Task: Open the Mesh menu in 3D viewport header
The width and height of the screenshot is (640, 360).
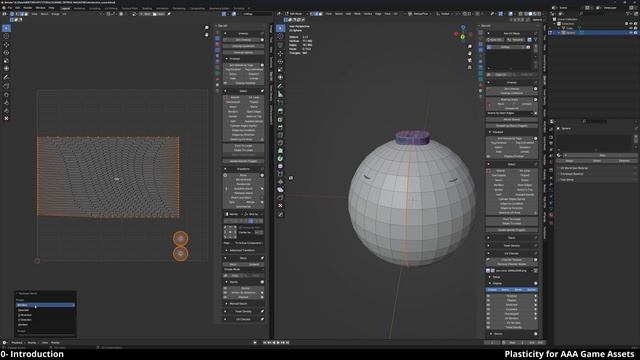Action: pyautogui.click(x=357, y=14)
